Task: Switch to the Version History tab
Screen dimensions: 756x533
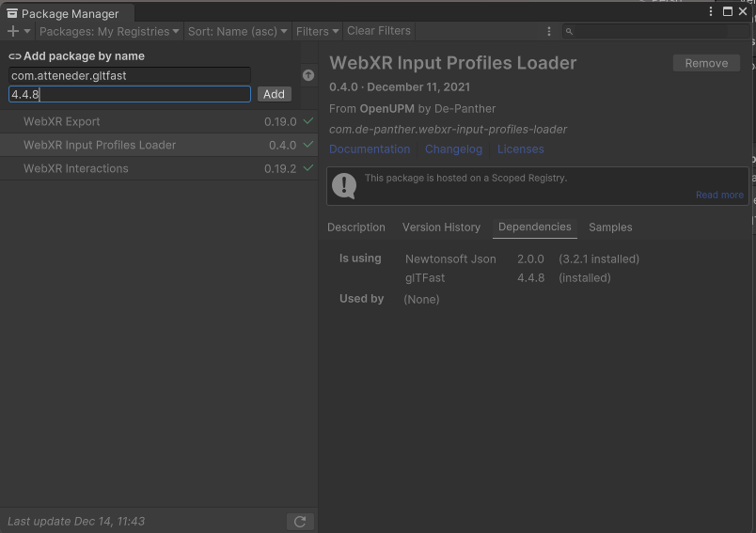Action: point(441,227)
